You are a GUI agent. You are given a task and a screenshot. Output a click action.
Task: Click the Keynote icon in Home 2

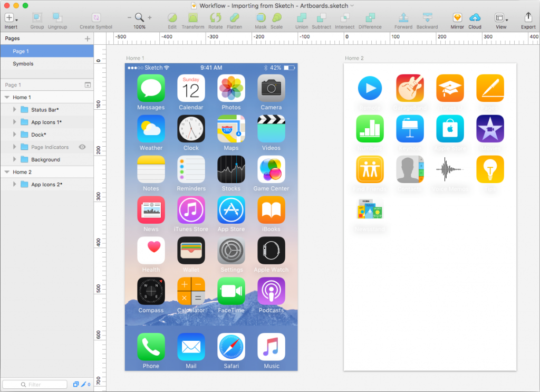tap(410, 129)
